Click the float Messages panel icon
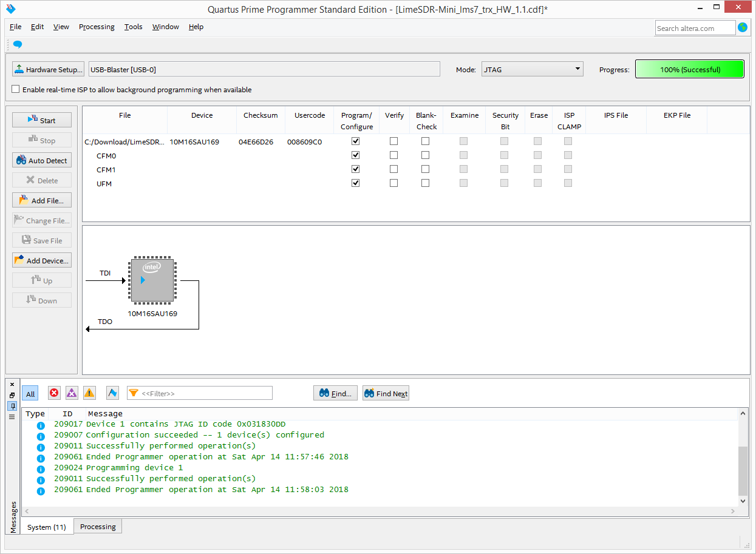The height and width of the screenshot is (554, 756). (12, 395)
